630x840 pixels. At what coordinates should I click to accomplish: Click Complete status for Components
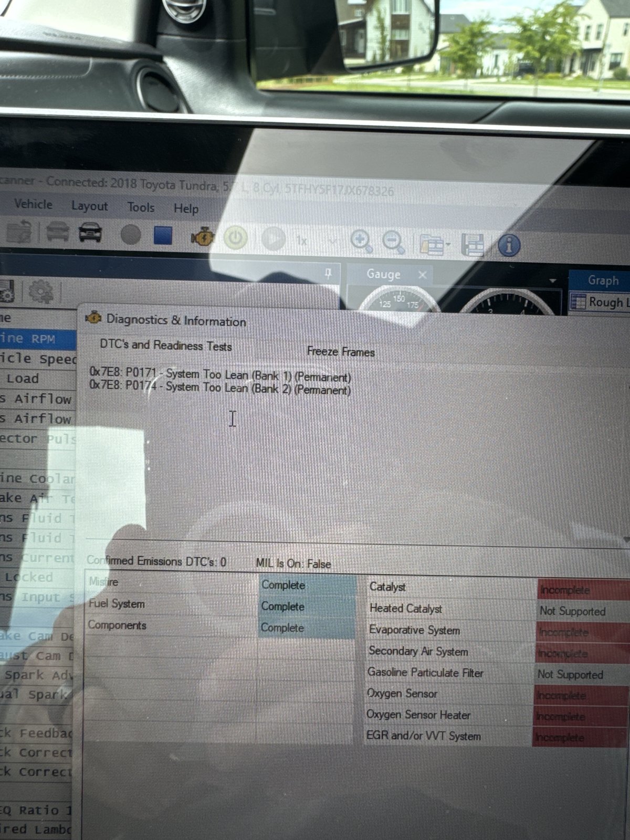(x=307, y=628)
